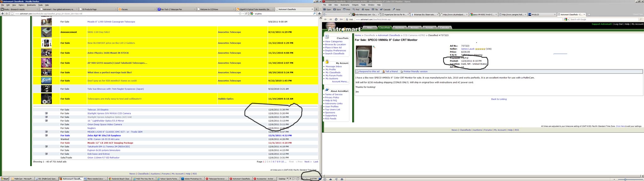Click Opera's Open toolbar button
644x181 pixels.
[x=327, y=9]
